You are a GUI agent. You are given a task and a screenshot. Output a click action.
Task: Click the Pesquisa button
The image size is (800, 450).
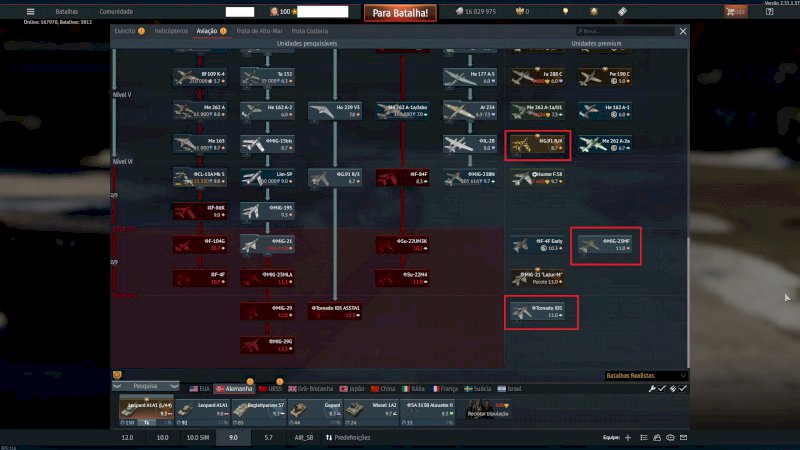145,386
